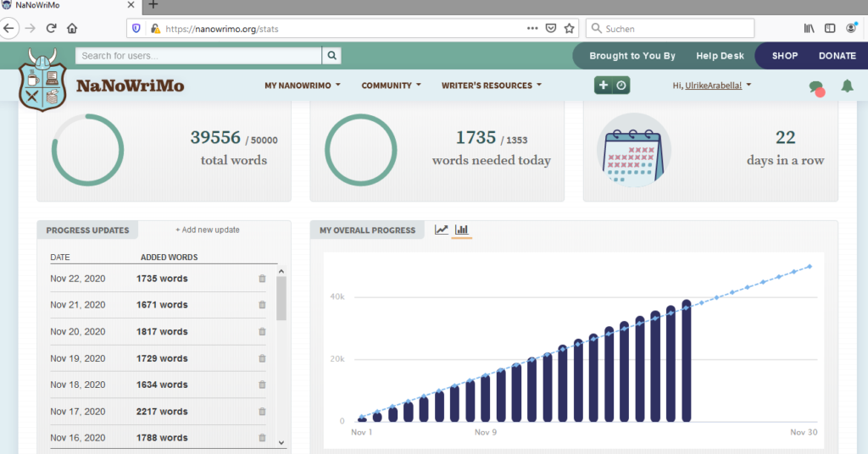
Task: Open the messages chat bubble icon
Action: (x=816, y=87)
